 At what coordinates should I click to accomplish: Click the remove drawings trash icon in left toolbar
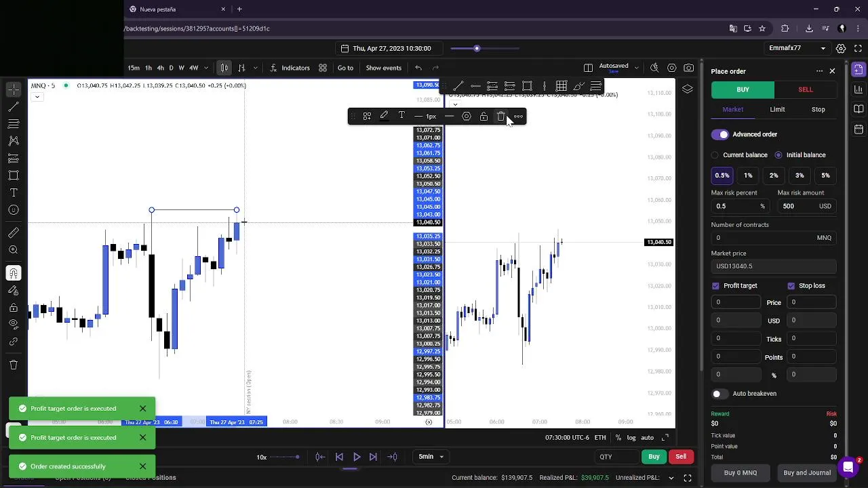pyautogui.click(x=14, y=365)
